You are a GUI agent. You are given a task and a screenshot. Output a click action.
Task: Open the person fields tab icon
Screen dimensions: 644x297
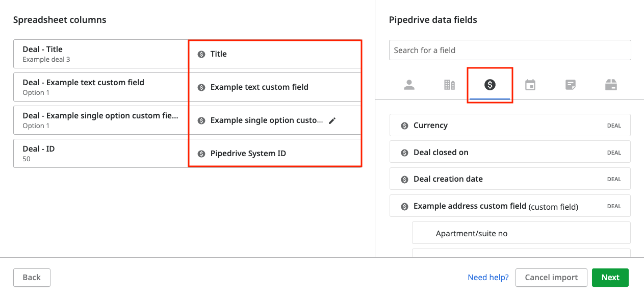(409, 85)
